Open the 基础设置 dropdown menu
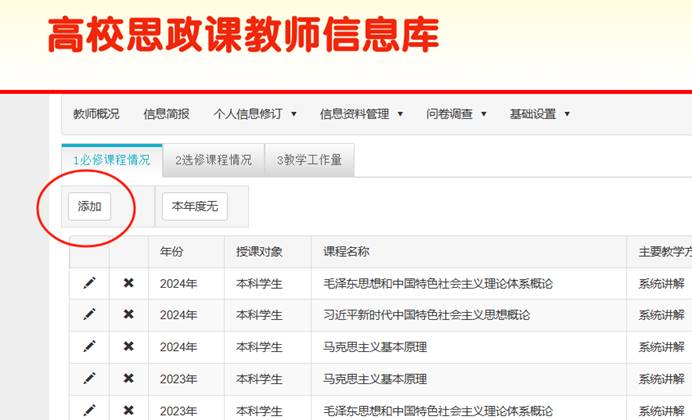The height and width of the screenshot is (420, 692). tap(539, 114)
